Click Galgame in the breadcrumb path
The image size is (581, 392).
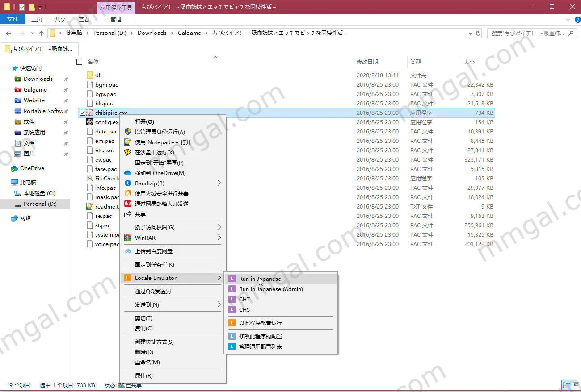coord(189,33)
